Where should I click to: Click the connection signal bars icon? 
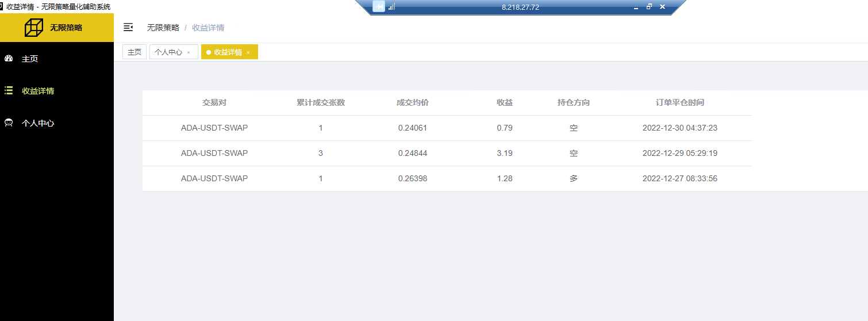(392, 7)
